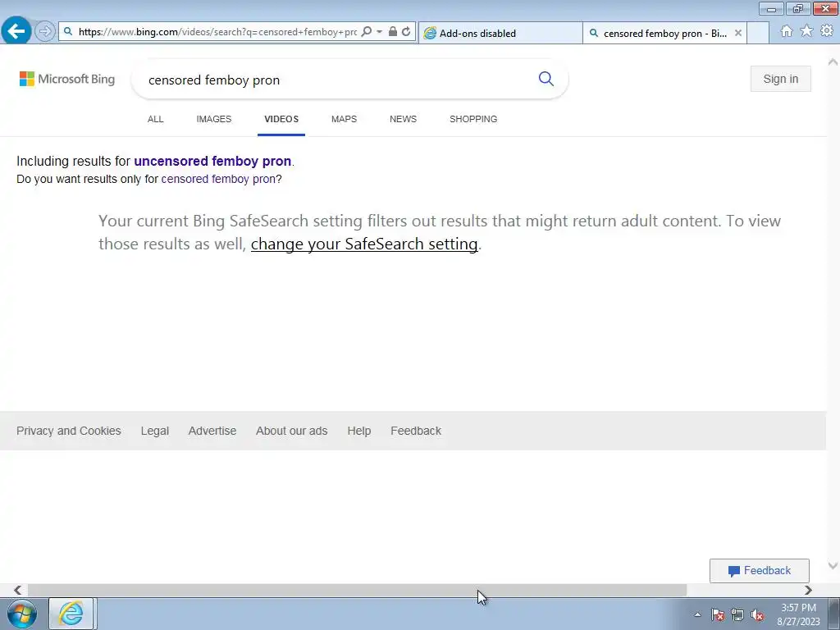840x630 pixels.
Task: Click the horizontal scrollbar right arrow
Action: coord(808,590)
